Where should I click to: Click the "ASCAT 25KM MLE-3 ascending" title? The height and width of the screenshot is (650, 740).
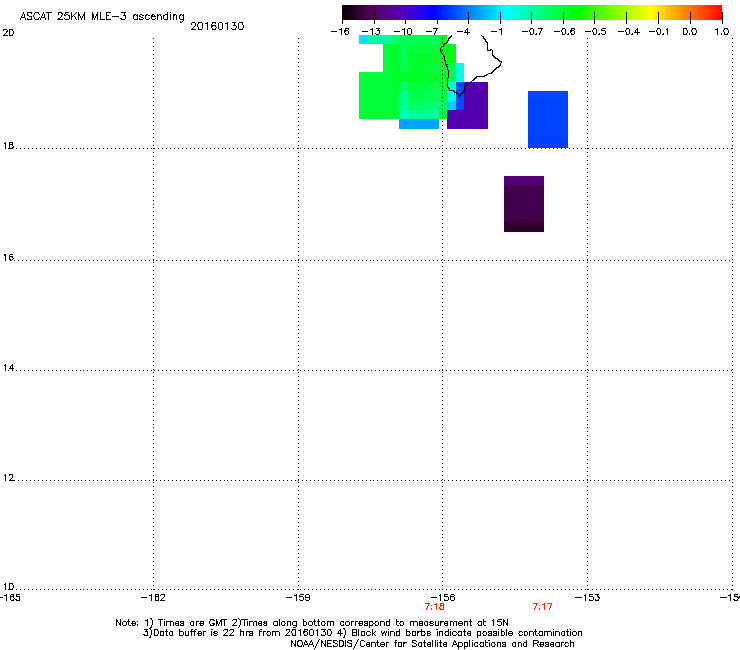(x=102, y=17)
